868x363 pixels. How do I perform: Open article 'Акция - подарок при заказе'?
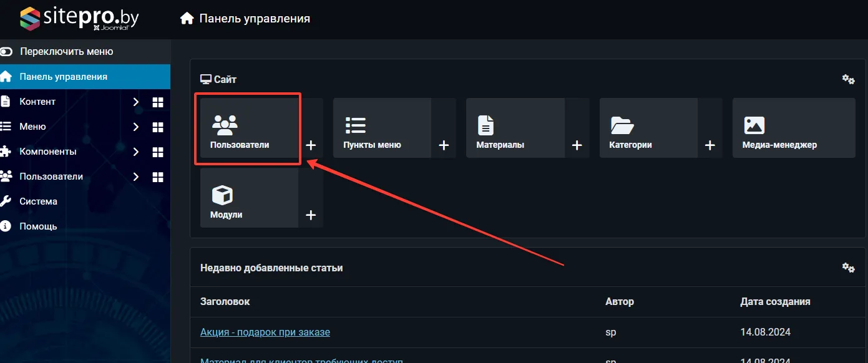coord(265,332)
